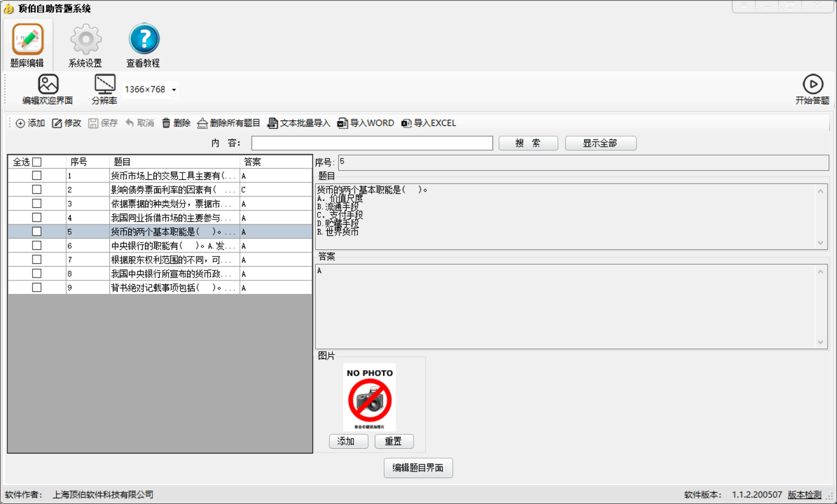
Task: Open 文本批量导入 with the book icon
Action: pos(273,123)
